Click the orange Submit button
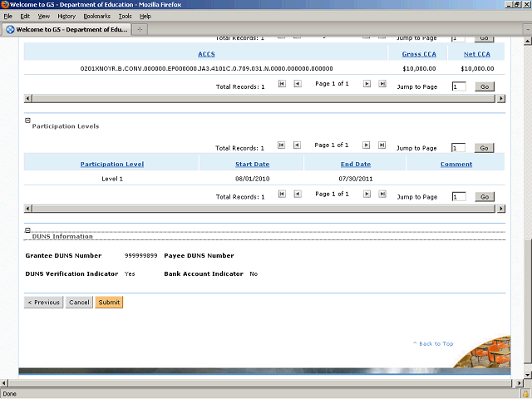The width and height of the screenshot is (532, 399). click(109, 303)
